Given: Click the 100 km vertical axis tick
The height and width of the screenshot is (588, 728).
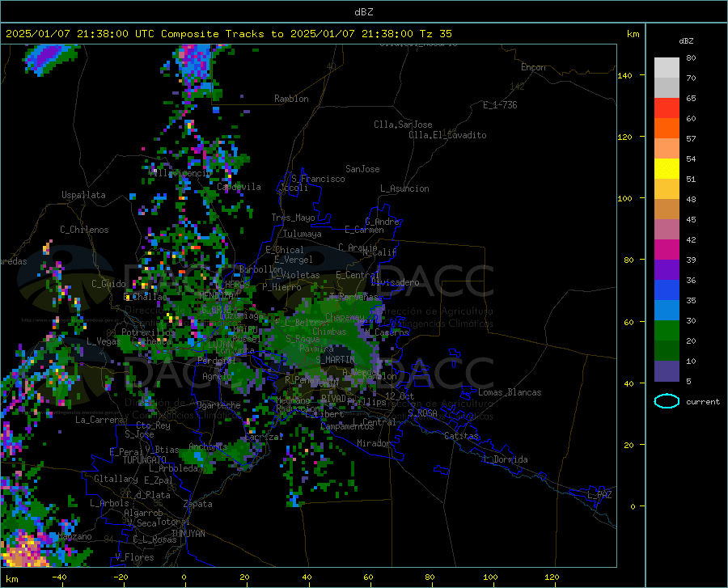Looking at the screenshot, I should 624,198.
